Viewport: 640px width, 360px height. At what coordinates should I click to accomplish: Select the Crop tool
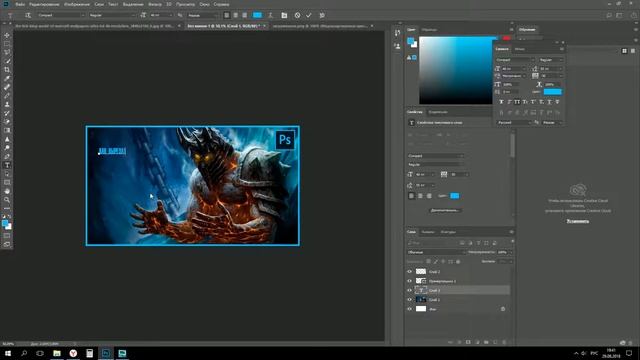tap(7, 70)
